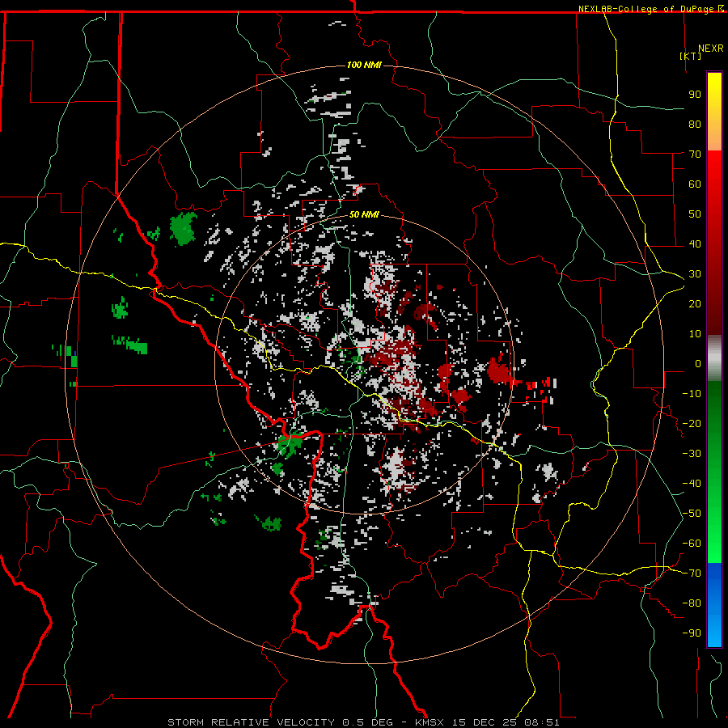
Task: Select the 10 value on the velocity scale
Action: 695,334
